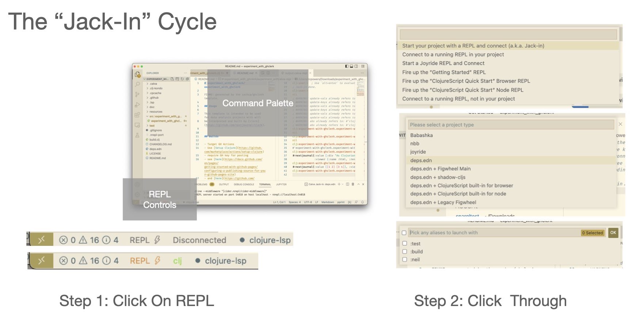Click the Maximize Panel chevron-up icon

pos(358,184)
